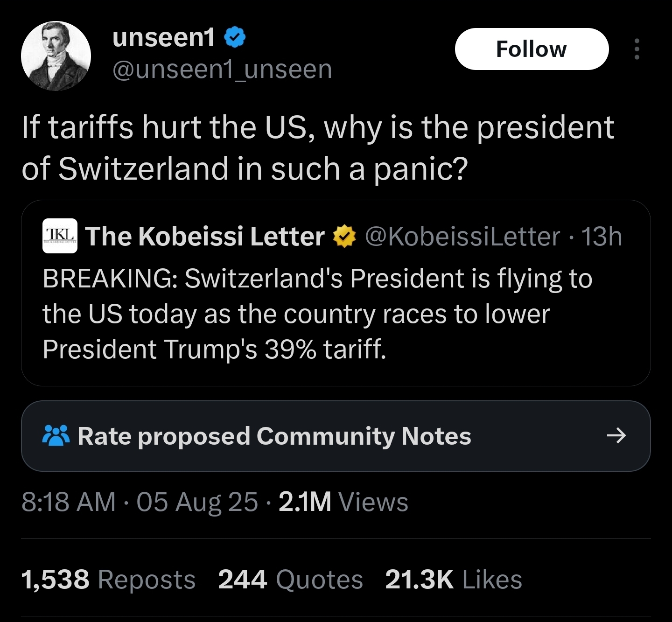Open unseen1's profile picture
This screenshot has width=672, height=622.
[x=56, y=56]
